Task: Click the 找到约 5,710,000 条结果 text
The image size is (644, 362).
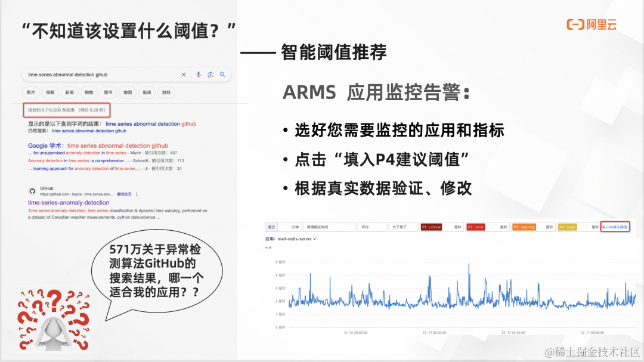Action: pyautogui.click(x=67, y=110)
